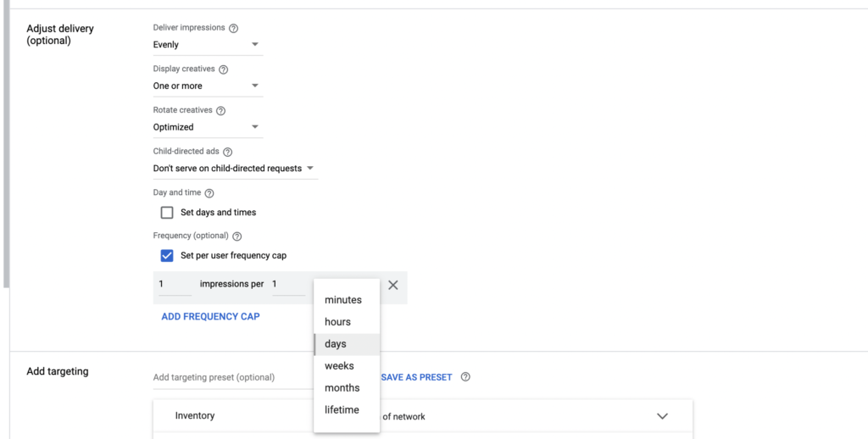Click help icon beside Save as Preset
This screenshot has height=439, width=868.
pos(465,377)
